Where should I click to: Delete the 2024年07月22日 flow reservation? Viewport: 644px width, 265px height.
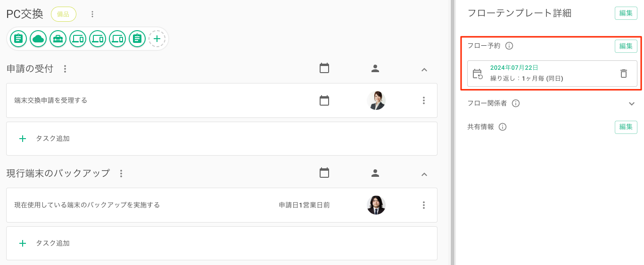(623, 74)
